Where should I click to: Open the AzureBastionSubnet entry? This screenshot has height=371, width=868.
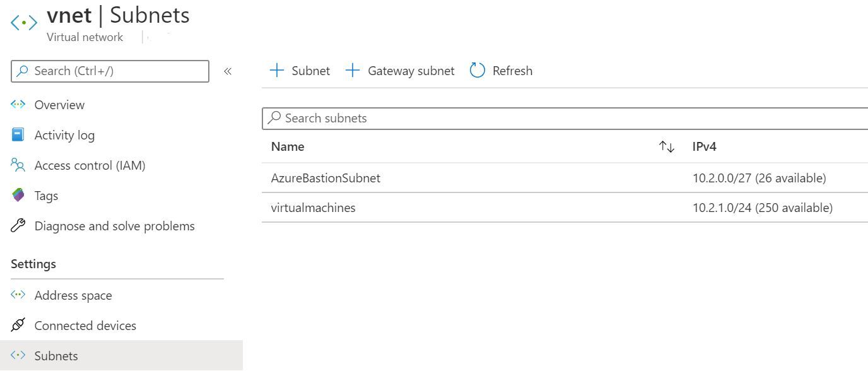[326, 178]
